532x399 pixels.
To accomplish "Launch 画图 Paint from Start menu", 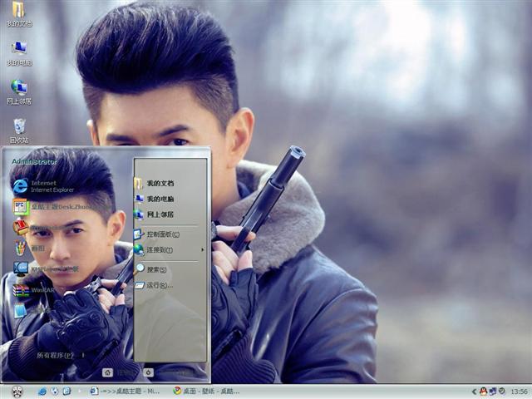I will tap(29, 249).
